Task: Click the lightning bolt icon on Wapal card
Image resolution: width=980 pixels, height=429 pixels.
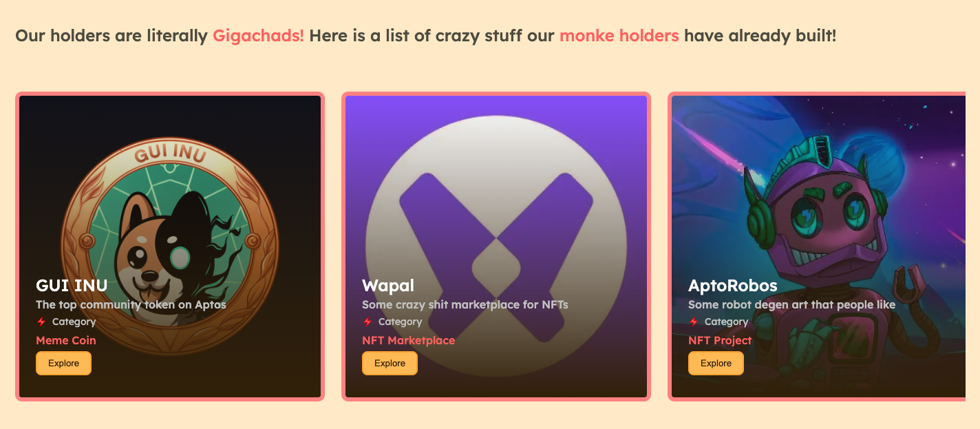Action: [x=367, y=322]
